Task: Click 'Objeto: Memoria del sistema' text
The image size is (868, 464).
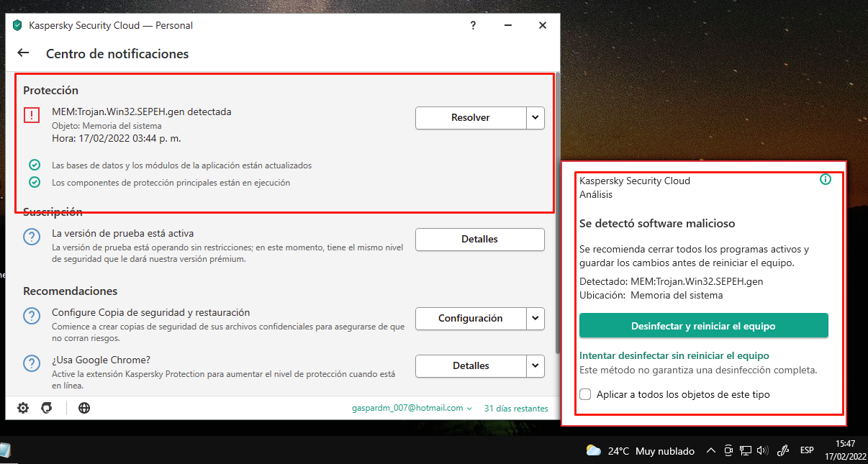Action: (107, 126)
